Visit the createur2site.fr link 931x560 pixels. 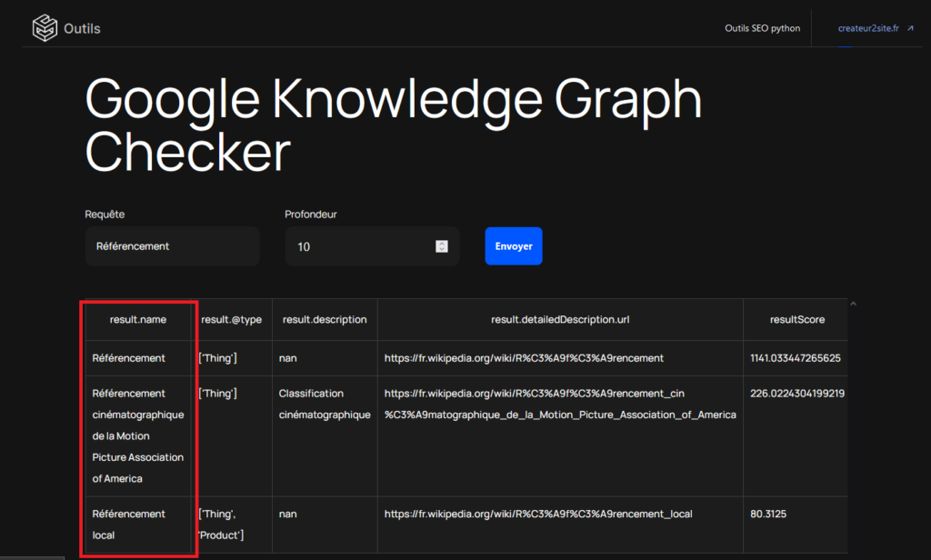[x=868, y=28]
